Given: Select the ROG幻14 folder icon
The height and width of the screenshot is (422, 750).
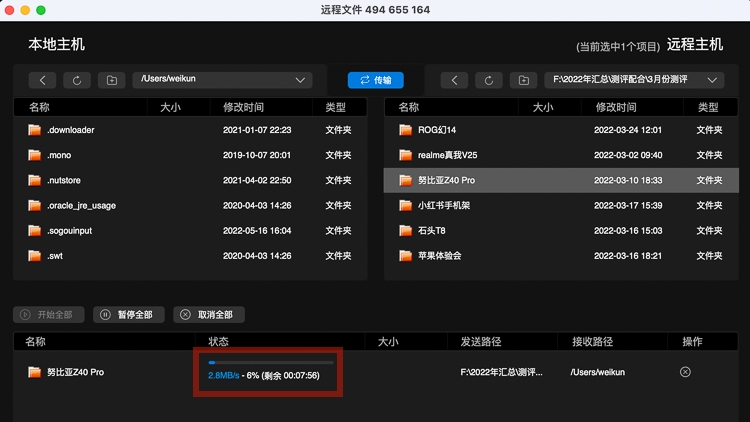Looking at the screenshot, I should [x=406, y=130].
